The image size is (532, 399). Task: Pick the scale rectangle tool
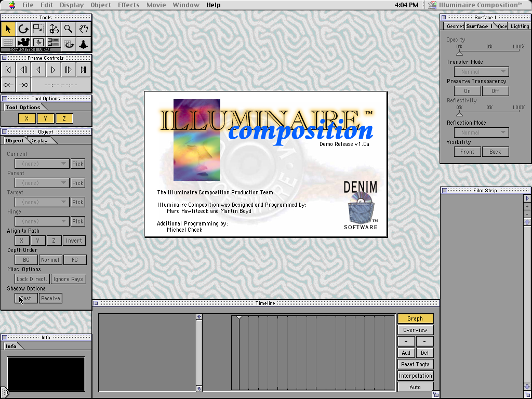coord(38,29)
